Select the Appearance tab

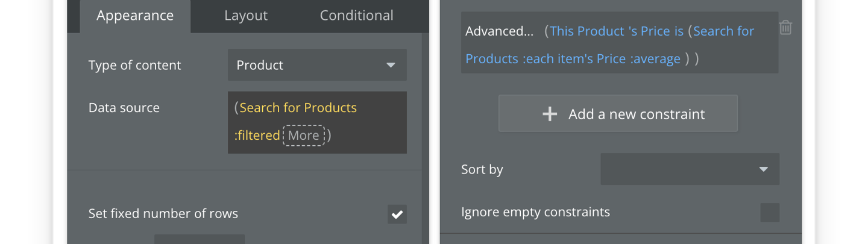click(x=135, y=16)
